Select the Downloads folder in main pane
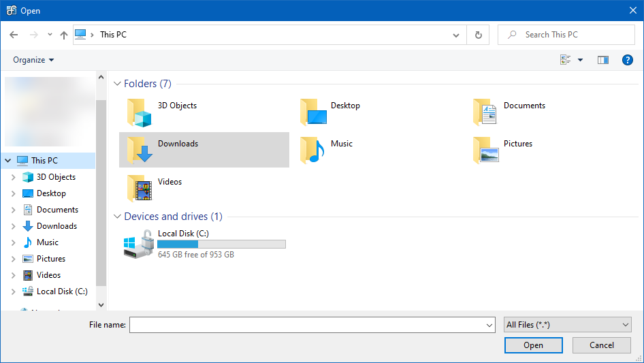 pos(204,150)
